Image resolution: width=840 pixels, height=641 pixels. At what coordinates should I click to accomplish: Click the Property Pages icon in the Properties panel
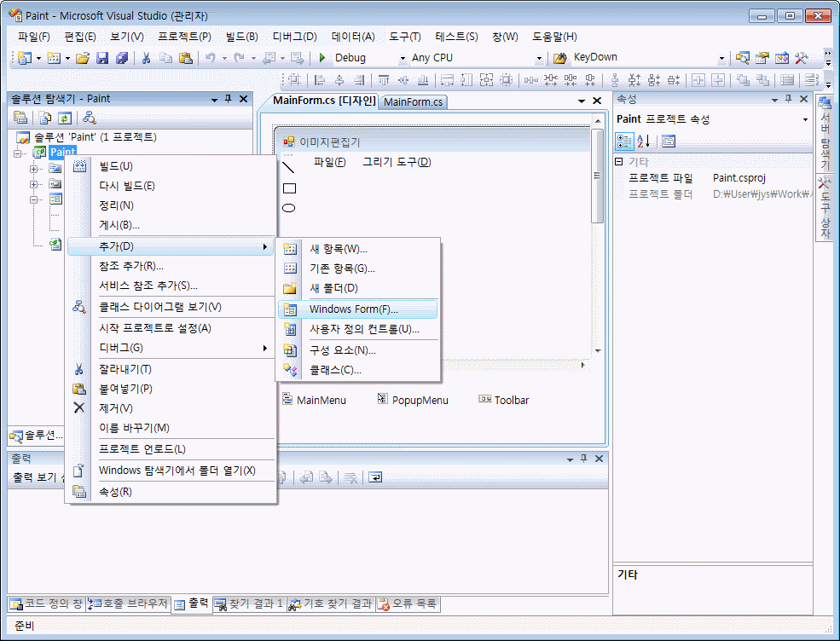pyautogui.click(x=669, y=141)
